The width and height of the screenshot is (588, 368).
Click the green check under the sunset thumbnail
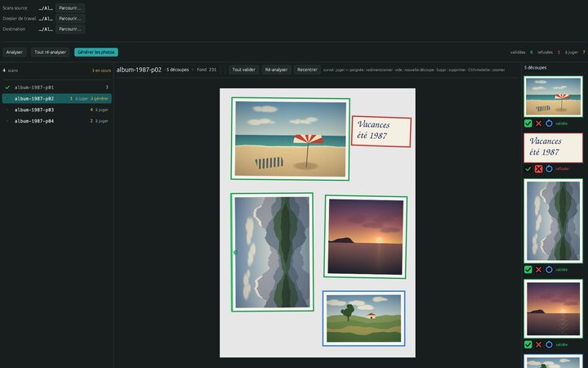tap(528, 344)
